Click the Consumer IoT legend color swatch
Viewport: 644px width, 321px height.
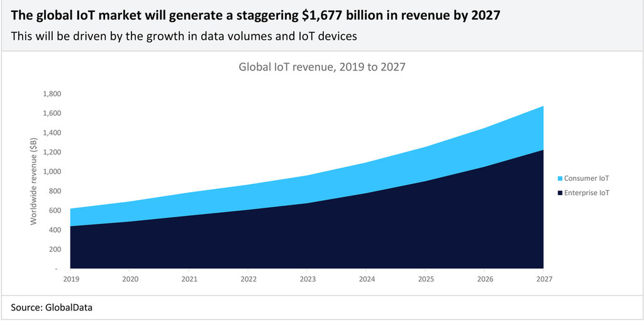[x=558, y=178]
